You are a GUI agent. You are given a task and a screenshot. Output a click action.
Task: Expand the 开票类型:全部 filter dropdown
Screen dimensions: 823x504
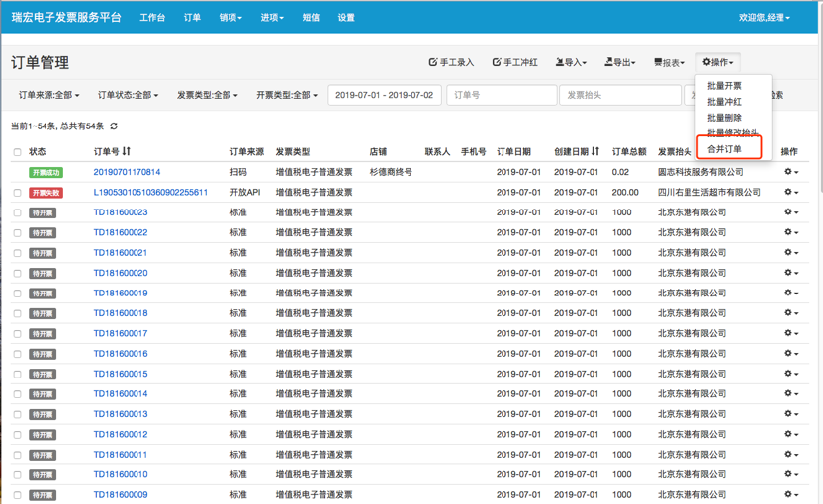tap(287, 95)
